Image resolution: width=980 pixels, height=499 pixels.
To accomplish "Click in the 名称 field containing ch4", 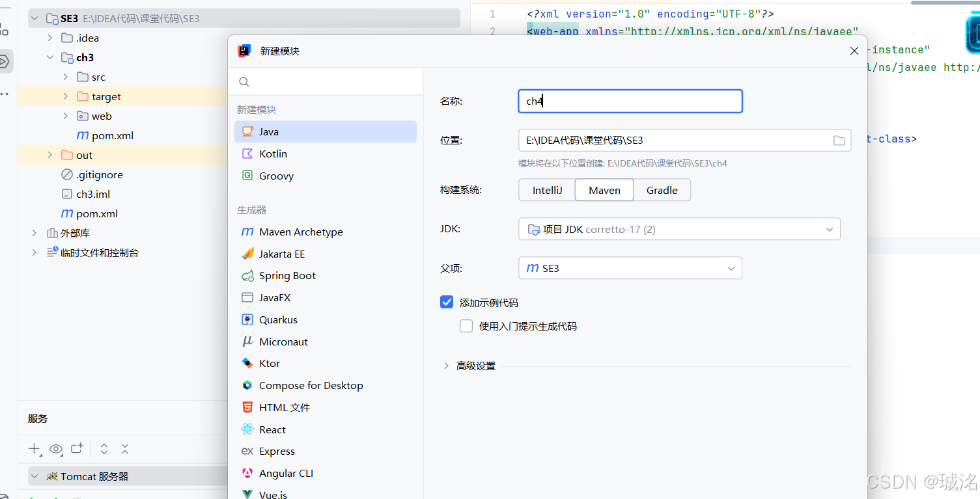I will click(x=630, y=101).
